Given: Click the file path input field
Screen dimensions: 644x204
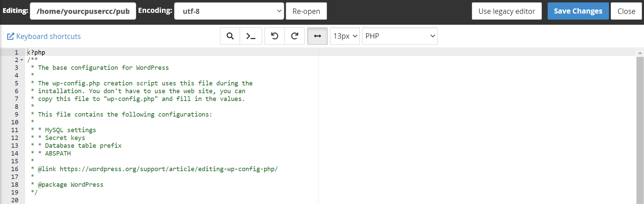Looking at the screenshot, I should pos(83,11).
